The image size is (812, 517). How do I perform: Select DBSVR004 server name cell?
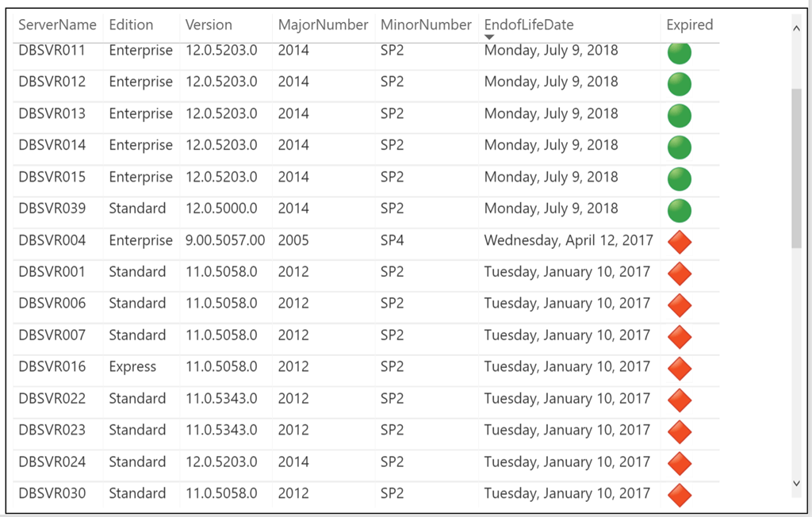click(52, 240)
